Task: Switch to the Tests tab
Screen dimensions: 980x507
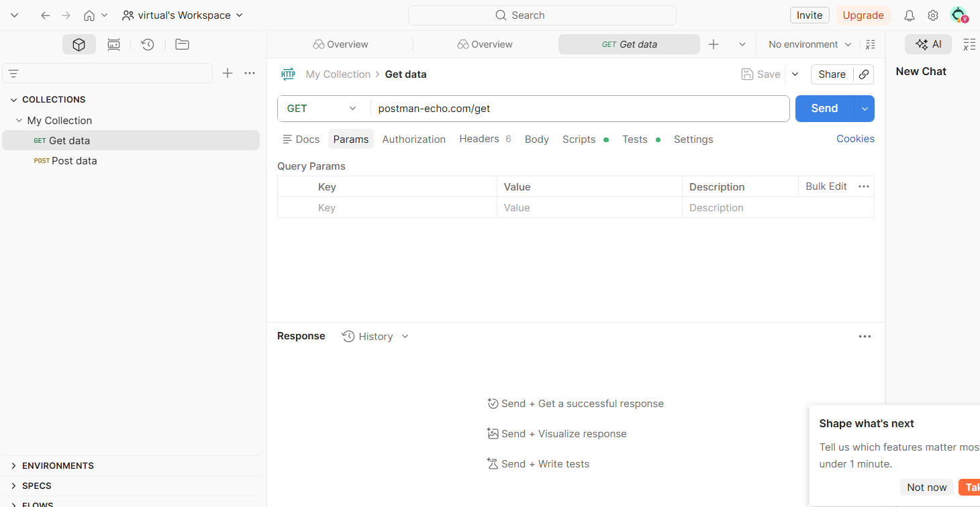Action: tap(641, 139)
